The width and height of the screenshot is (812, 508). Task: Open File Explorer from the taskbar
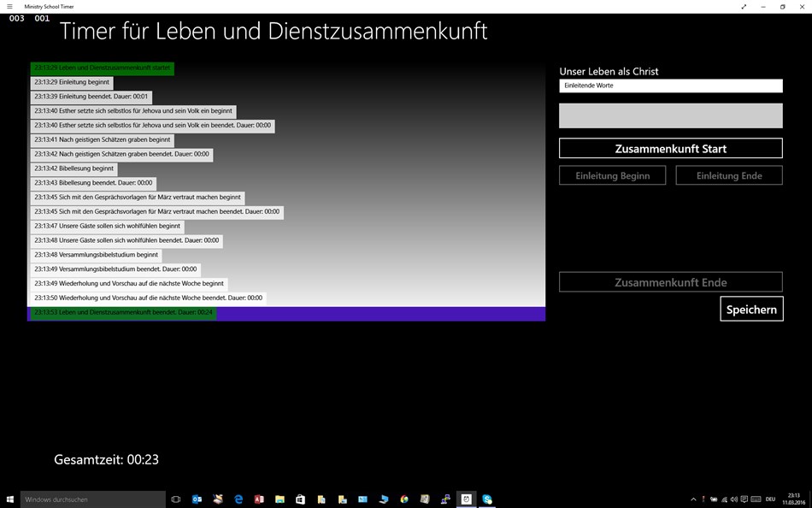(279, 499)
